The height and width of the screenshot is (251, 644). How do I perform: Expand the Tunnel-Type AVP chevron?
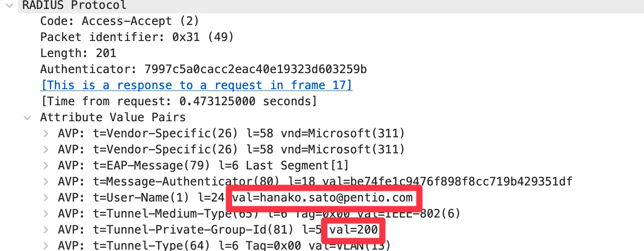[x=45, y=246]
